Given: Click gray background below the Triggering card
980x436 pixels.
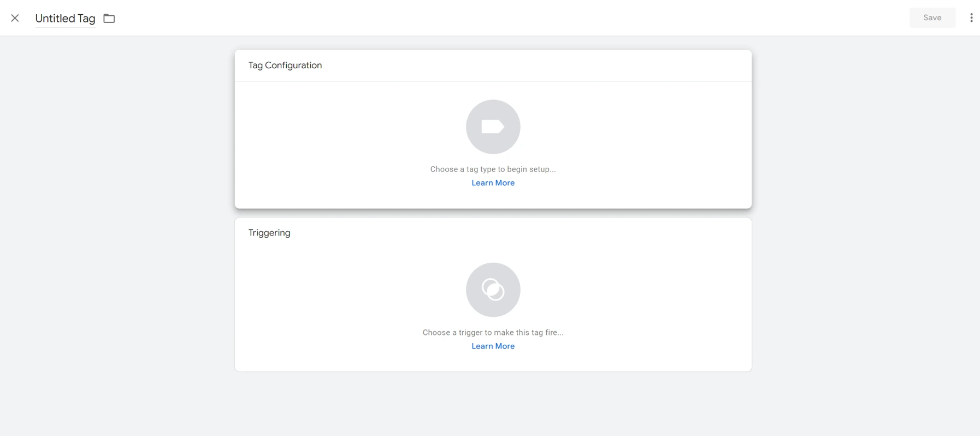Looking at the screenshot, I should 493,404.
